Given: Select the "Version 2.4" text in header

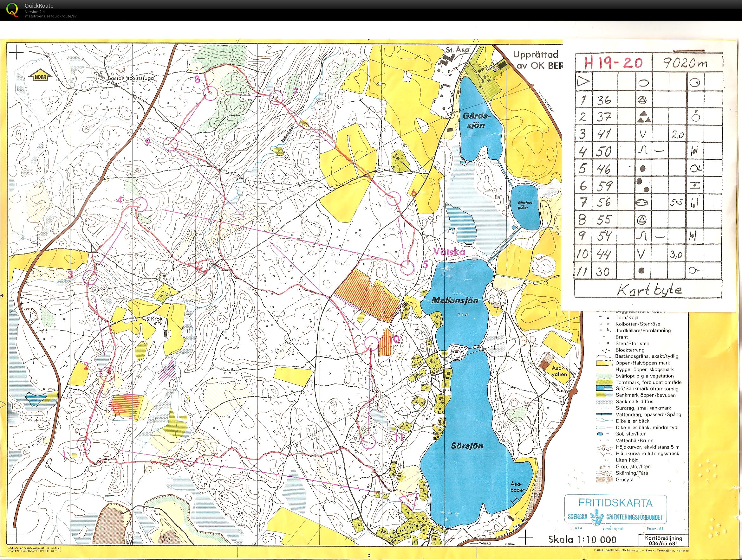Looking at the screenshot, I should pyautogui.click(x=35, y=12).
